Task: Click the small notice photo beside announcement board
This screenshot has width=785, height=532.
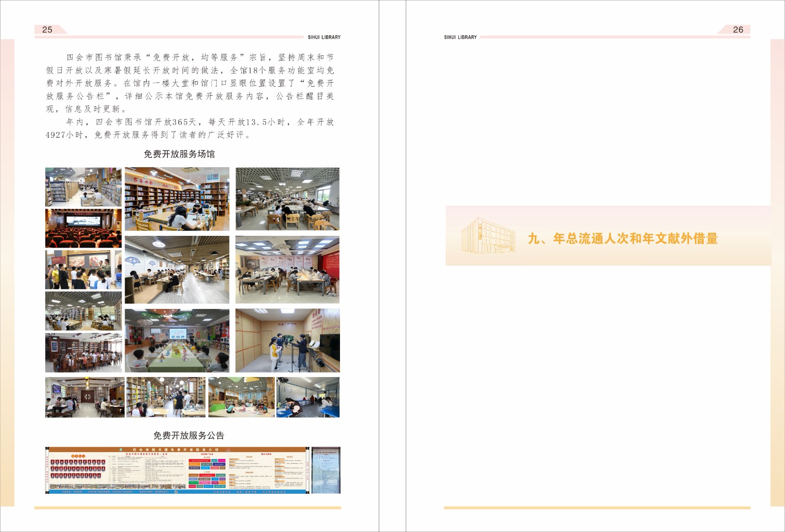Action: (326, 470)
